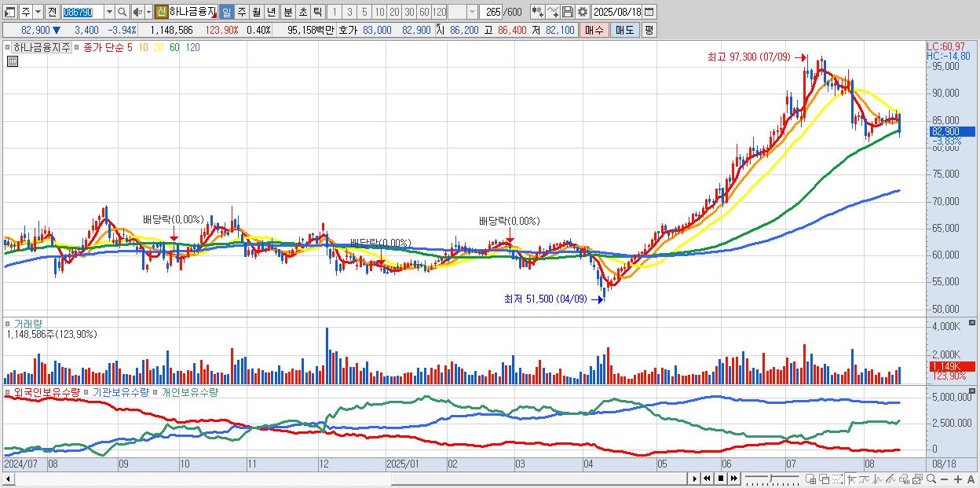Click the chart layout icon at far left of toolbar

[9, 12]
